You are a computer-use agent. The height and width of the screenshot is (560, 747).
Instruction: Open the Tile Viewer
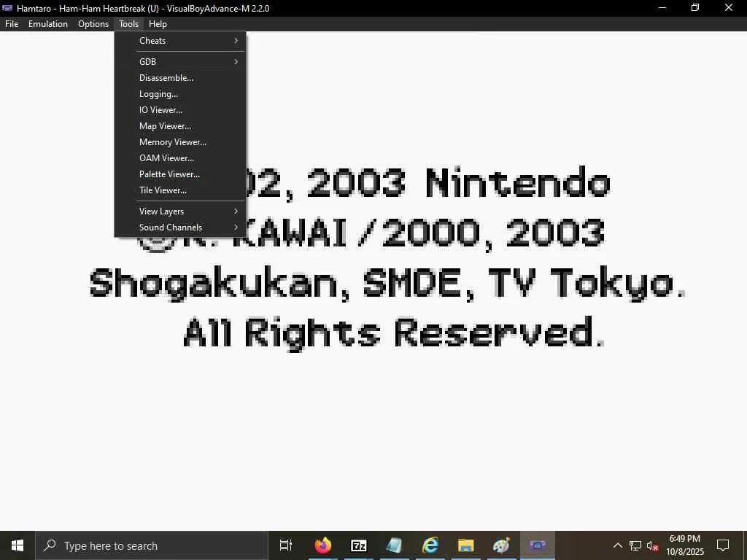[x=180, y=190]
